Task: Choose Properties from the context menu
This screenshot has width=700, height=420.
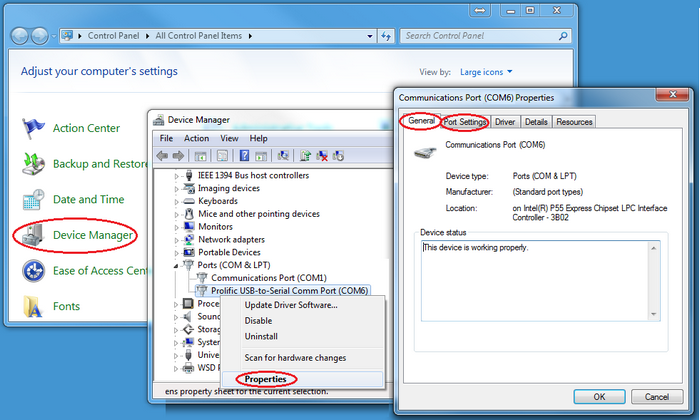Action: click(x=265, y=379)
